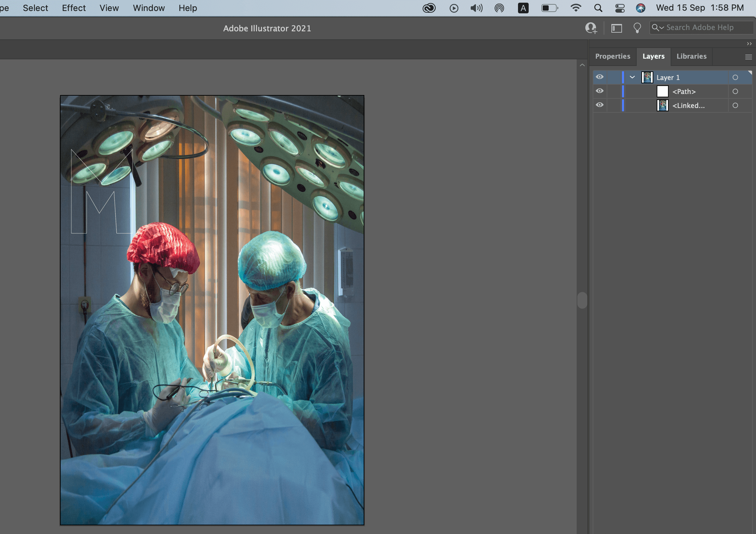
Task: Open the Effect menu
Action: tap(74, 8)
